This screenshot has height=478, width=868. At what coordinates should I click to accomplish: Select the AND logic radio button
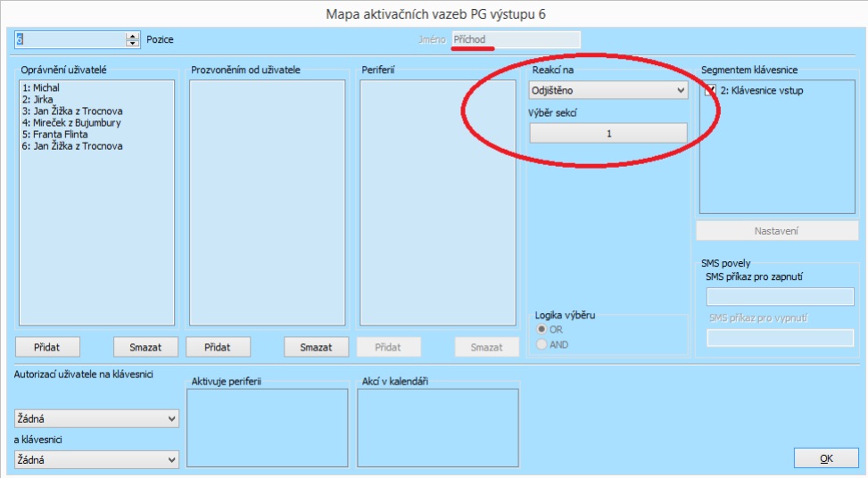point(542,344)
